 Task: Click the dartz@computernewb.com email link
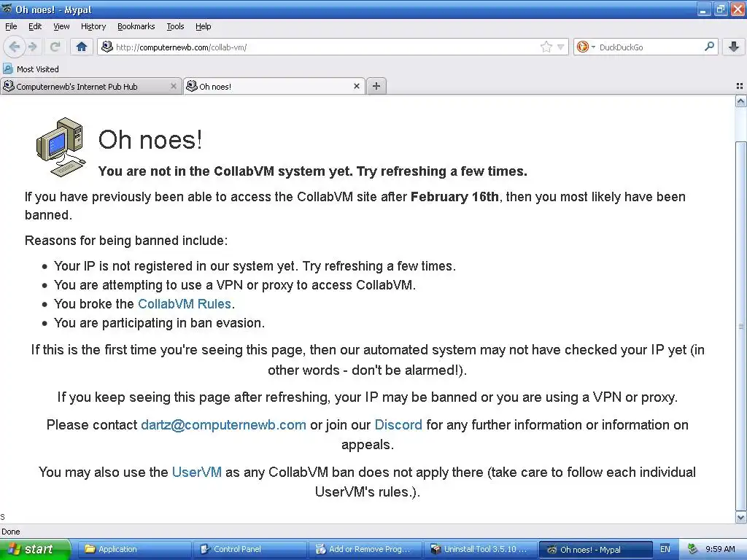pyautogui.click(x=223, y=425)
